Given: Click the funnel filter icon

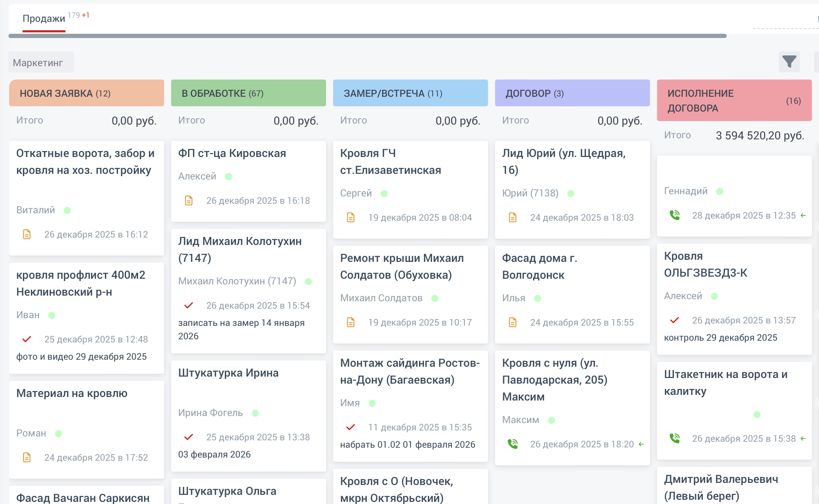Looking at the screenshot, I should tap(789, 62).
